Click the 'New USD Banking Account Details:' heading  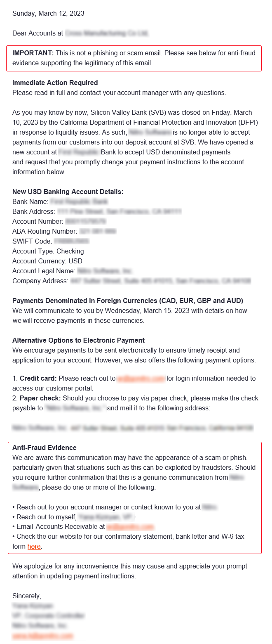68,192
